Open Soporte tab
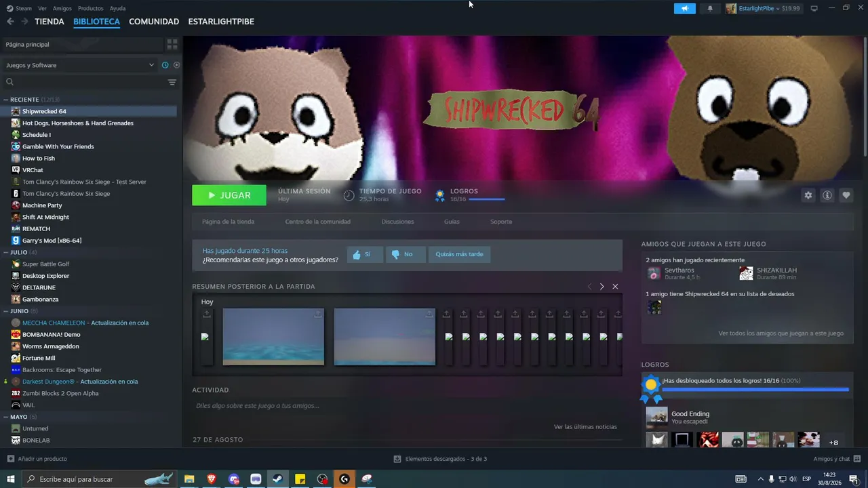868x488 pixels. [x=501, y=222]
